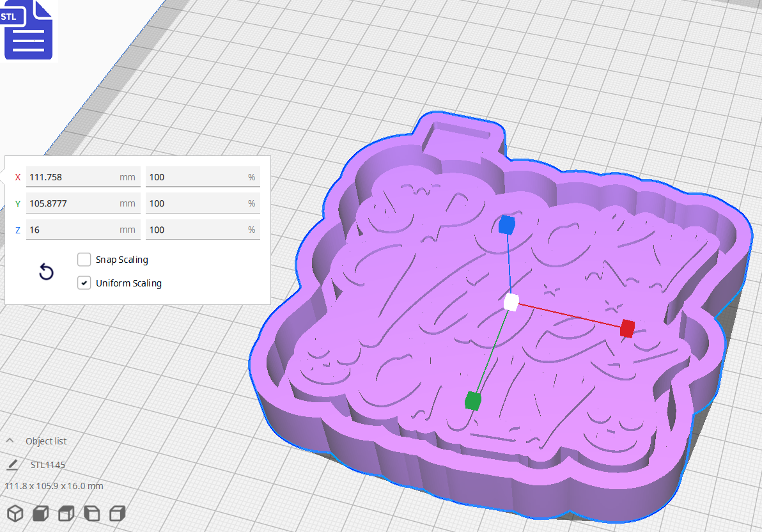Reset scaling with the circular arrow icon
The height and width of the screenshot is (532, 762).
pos(45,272)
